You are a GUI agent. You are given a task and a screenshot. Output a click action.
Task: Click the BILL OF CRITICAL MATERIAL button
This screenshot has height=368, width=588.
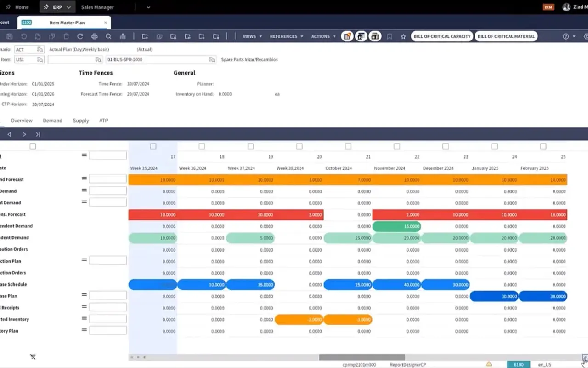click(506, 36)
